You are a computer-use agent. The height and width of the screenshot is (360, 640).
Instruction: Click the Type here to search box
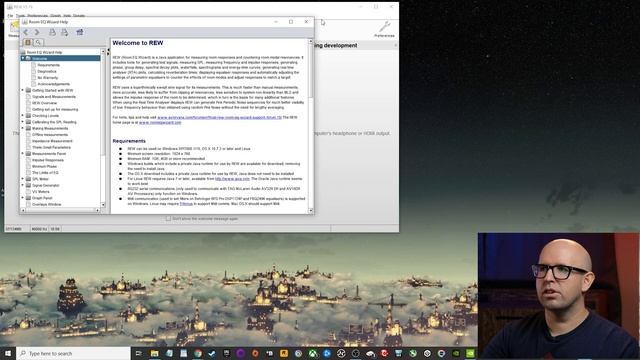click(x=73, y=353)
